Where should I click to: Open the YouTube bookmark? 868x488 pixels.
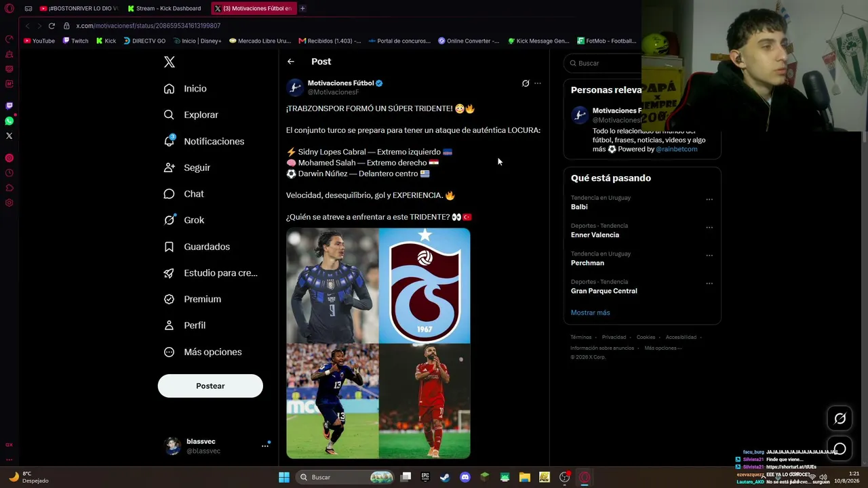tap(39, 41)
